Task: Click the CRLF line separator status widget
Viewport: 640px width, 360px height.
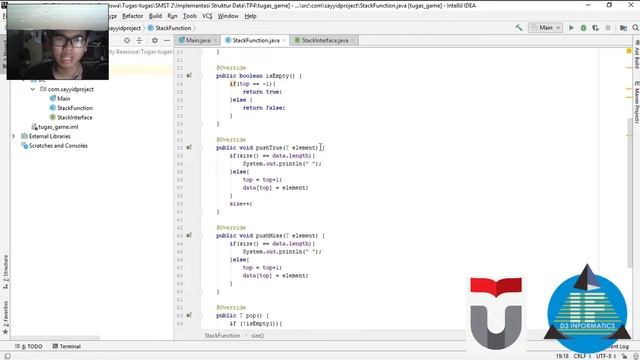Action: 582,356
